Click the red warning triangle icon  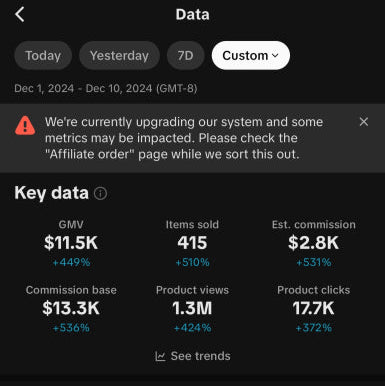(25, 125)
